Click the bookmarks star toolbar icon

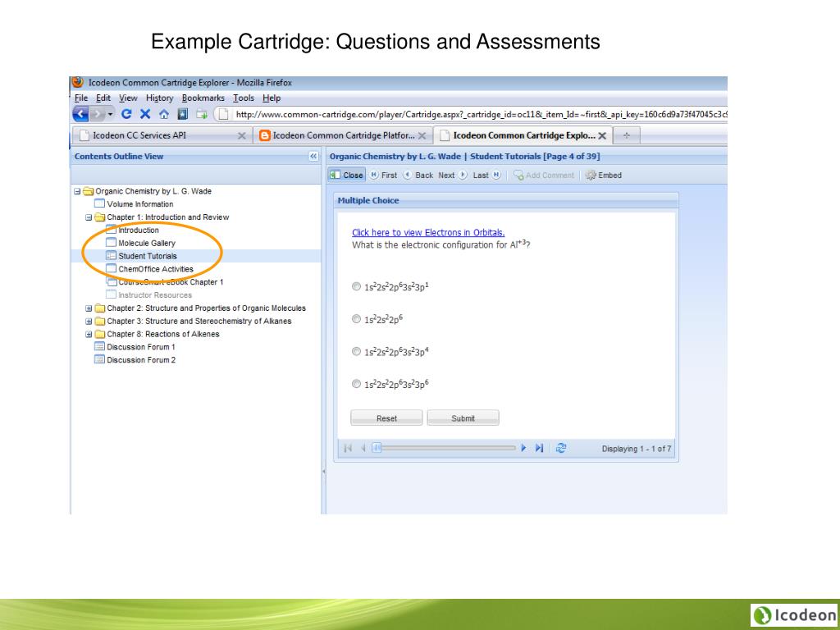[x=182, y=113]
